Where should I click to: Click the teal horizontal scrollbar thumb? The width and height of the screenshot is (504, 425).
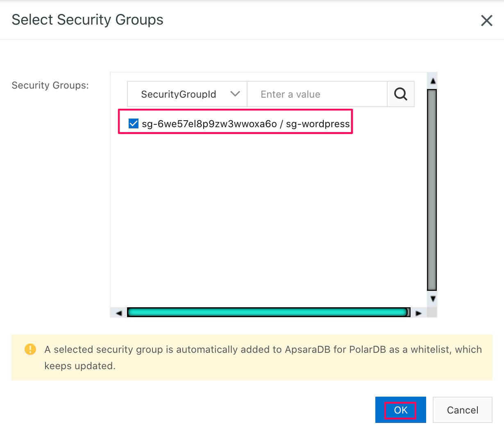click(x=268, y=313)
